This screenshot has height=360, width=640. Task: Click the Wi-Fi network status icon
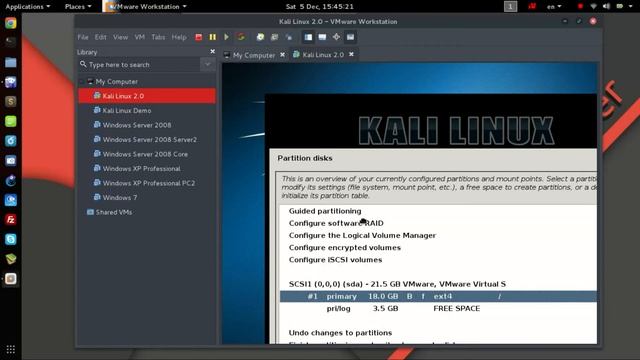pos(593,7)
